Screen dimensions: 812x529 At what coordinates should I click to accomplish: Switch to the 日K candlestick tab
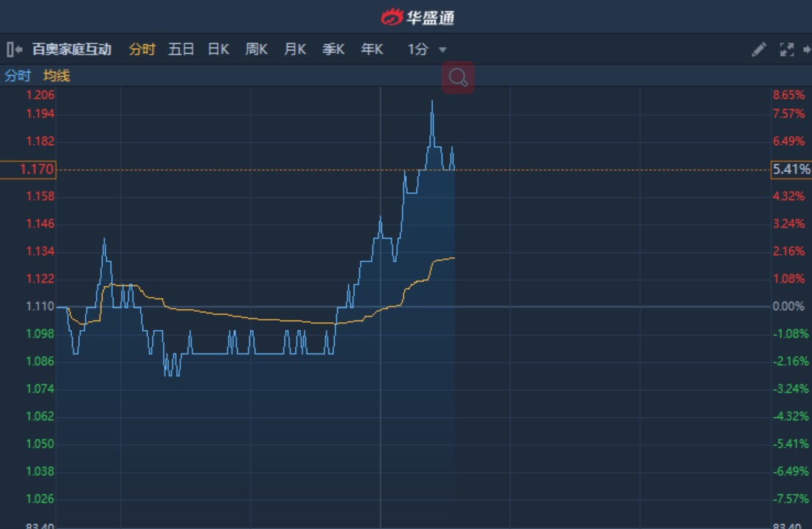coord(218,50)
